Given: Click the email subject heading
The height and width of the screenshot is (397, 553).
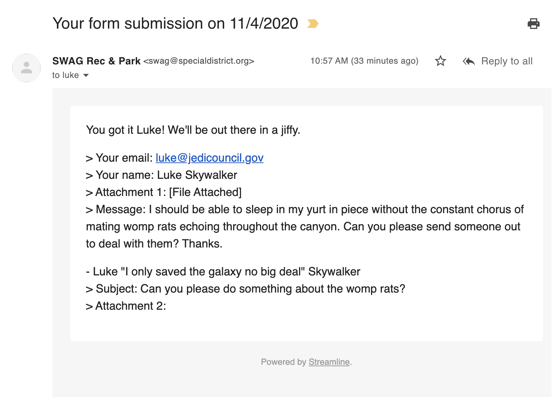Looking at the screenshot, I should [175, 24].
